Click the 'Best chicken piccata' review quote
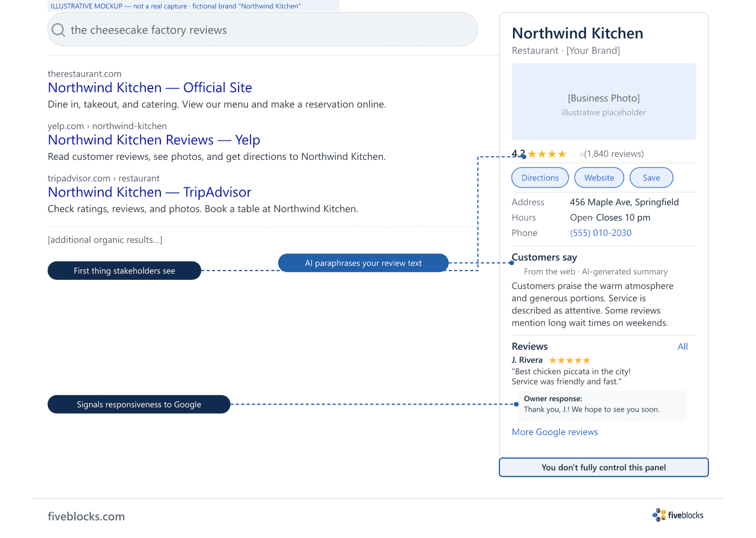This screenshot has height=538, width=756. point(571,376)
